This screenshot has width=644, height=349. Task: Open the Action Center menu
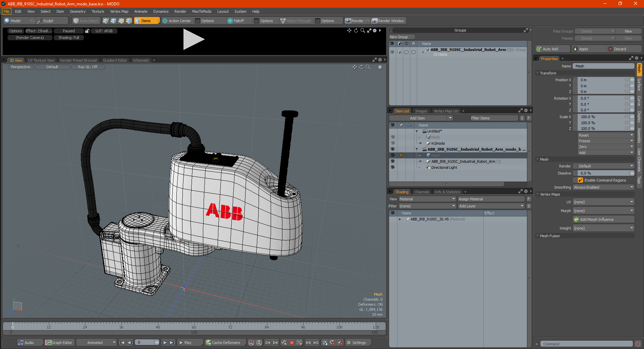pos(177,21)
